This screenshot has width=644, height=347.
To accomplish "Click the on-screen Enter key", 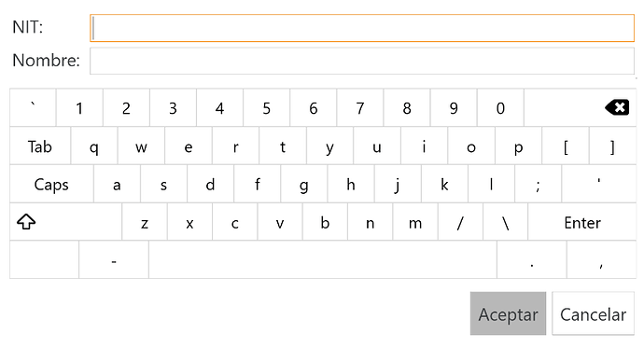I will pos(582,222).
